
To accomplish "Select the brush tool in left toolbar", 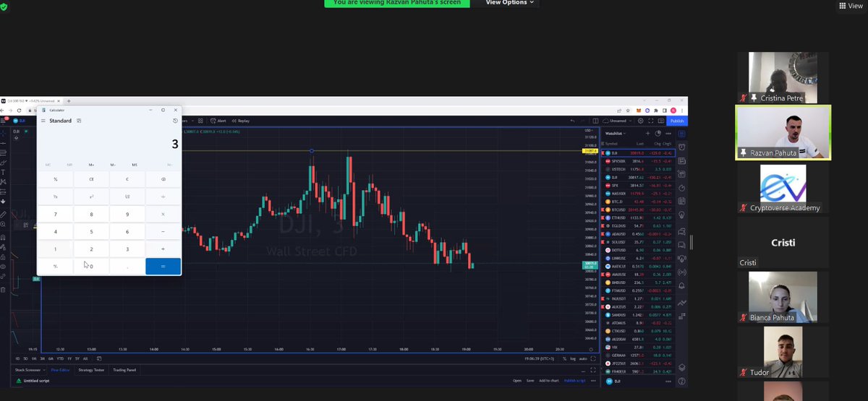I will pyautogui.click(x=3, y=163).
